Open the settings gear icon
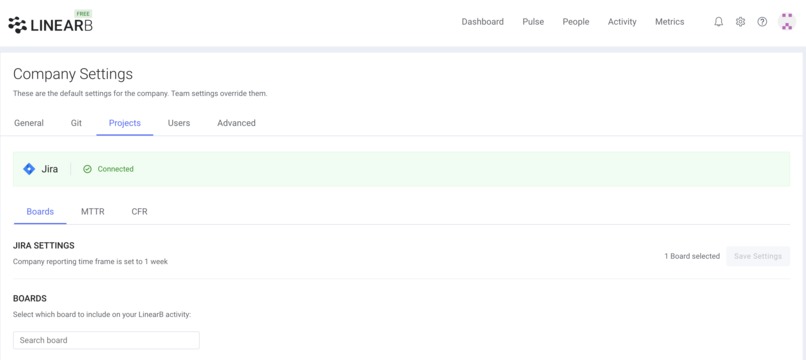Viewport: 806px width, 360px height. [x=740, y=22]
